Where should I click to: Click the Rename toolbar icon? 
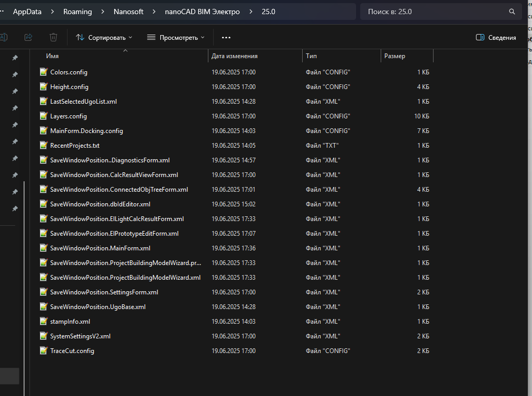[x=3, y=37]
